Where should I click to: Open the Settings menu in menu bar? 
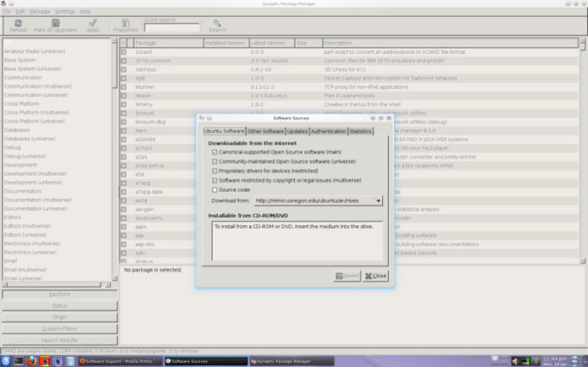point(65,11)
